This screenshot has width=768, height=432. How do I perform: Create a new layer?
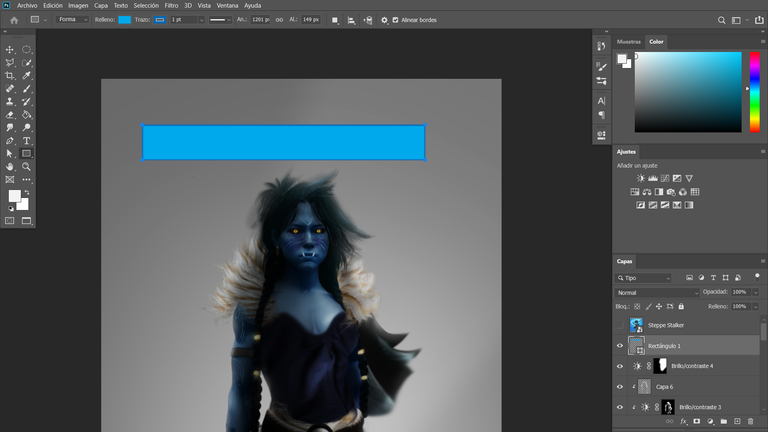(x=737, y=421)
